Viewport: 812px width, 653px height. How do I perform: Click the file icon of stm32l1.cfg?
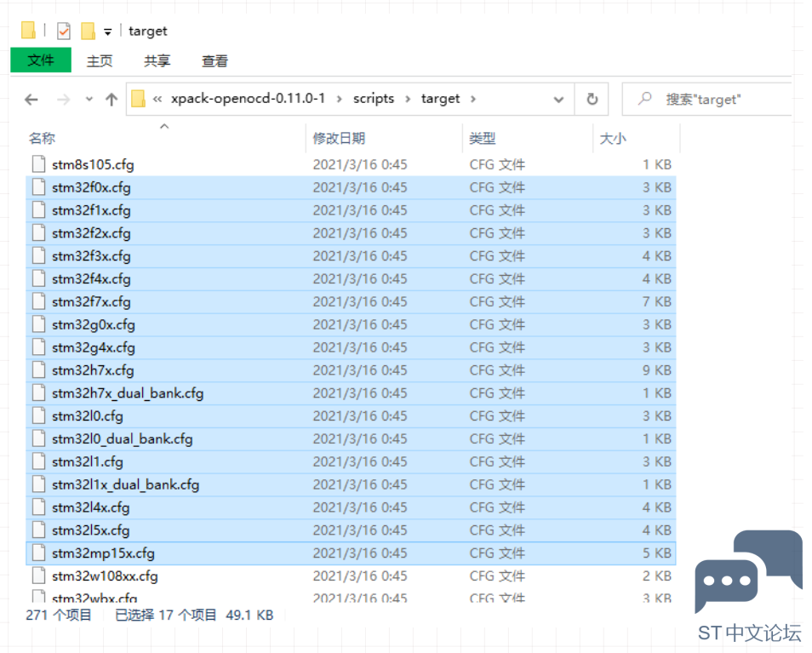(38, 461)
